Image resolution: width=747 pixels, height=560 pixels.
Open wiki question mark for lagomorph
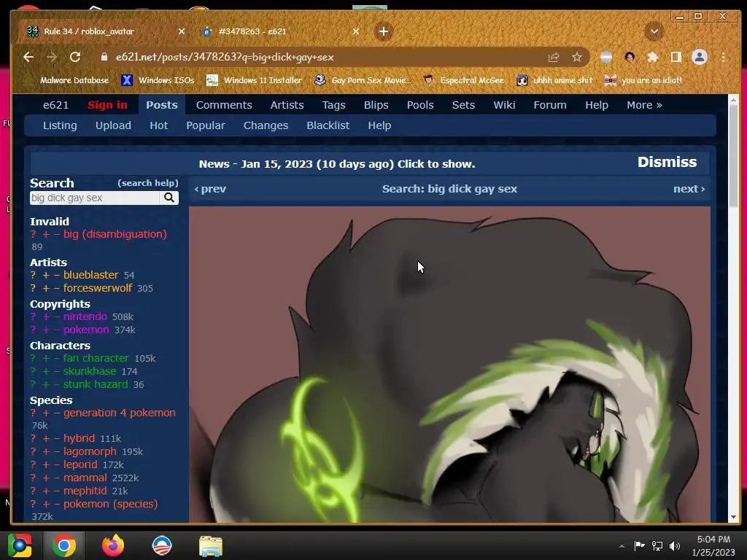[33, 452]
